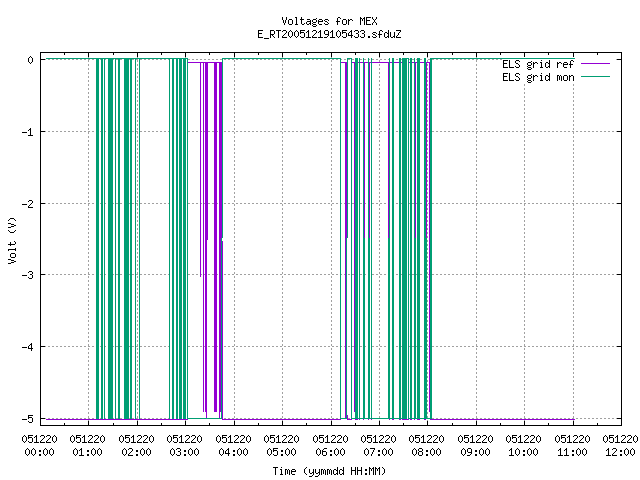This screenshot has height=480, width=640.
Task: Click the 'ELS grid ref' legend label
Action: 538,64
